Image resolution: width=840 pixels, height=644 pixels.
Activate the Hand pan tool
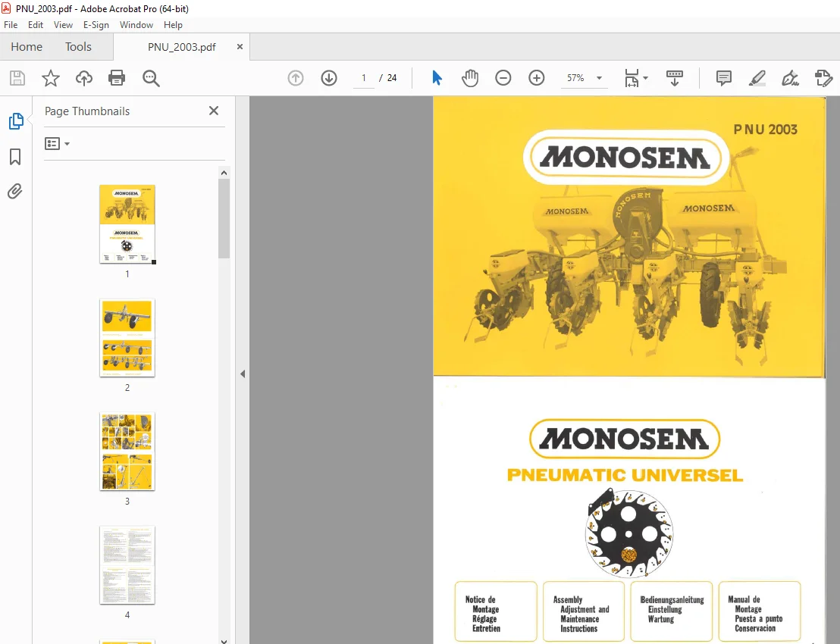pyautogui.click(x=470, y=78)
